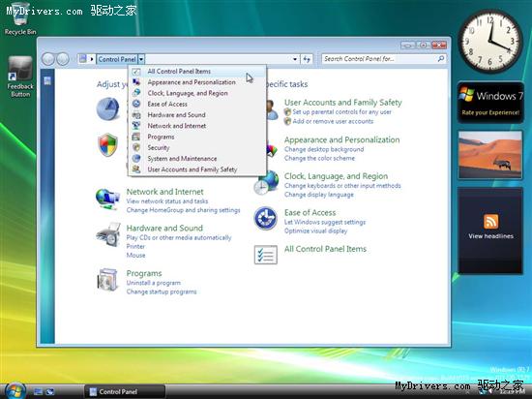532x399 pixels.
Task: Click the Network and Internet category icon
Action: tap(107, 199)
